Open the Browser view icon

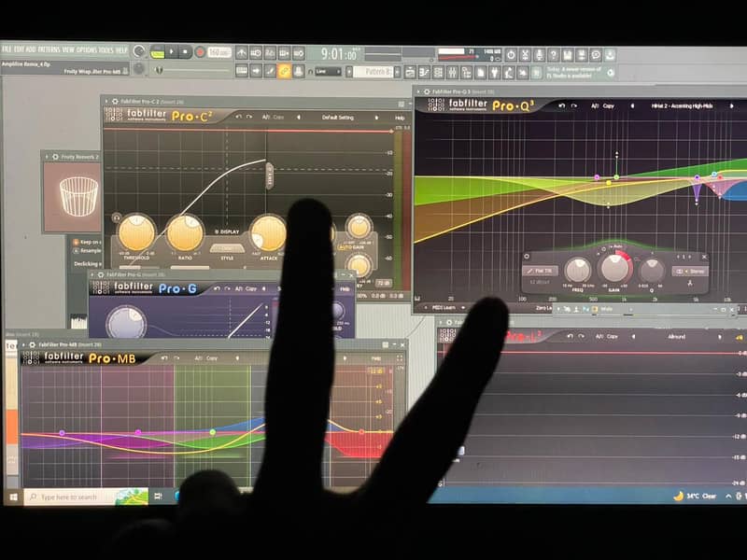466,73
